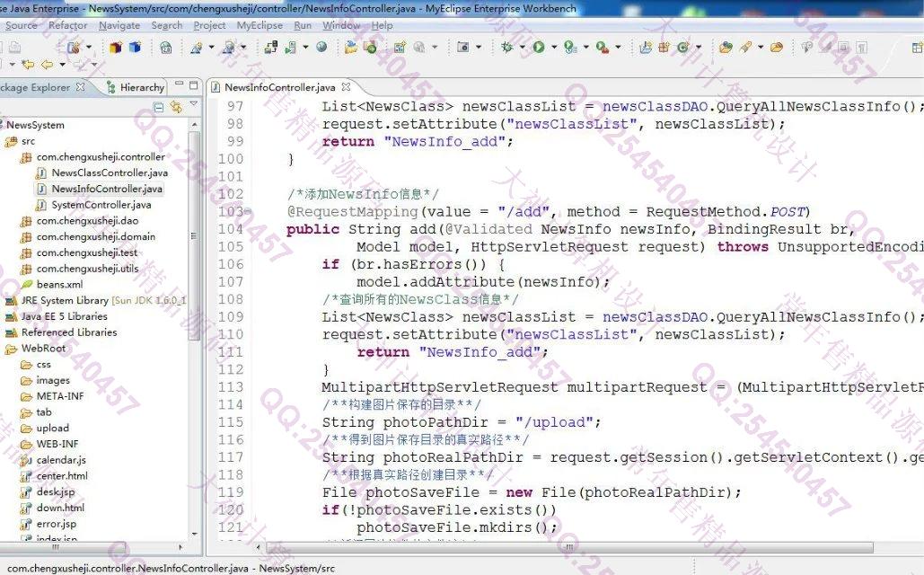
Task: Select NewsInfoController.java editor tab
Action: [x=280, y=87]
